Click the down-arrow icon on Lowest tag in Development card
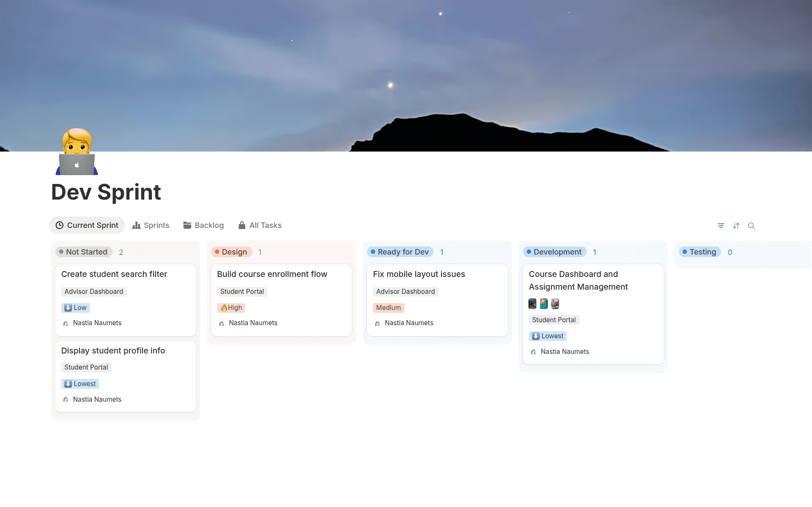The image size is (812, 507). click(535, 336)
